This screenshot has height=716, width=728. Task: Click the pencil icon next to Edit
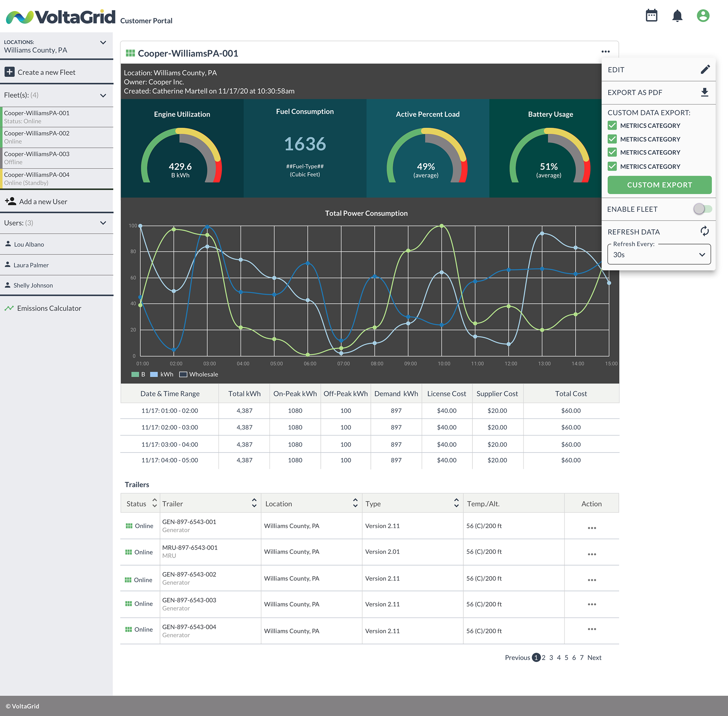[705, 70]
